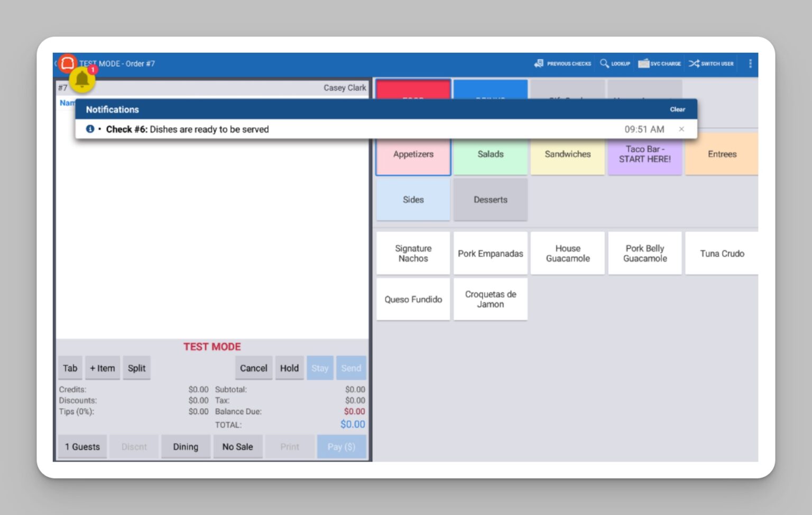Screen dimensions: 812x515
Task: Click the Check #6 notification message
Action: coord(187,129)
